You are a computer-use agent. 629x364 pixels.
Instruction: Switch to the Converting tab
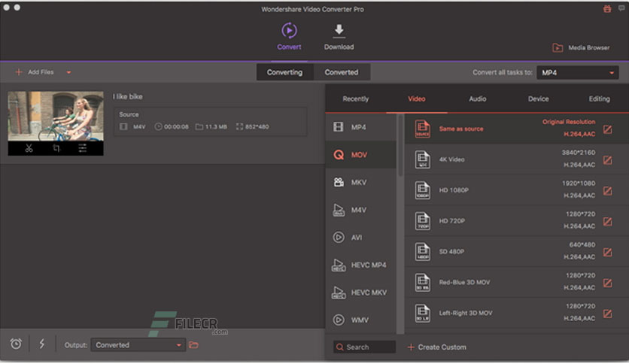[285, 72]
